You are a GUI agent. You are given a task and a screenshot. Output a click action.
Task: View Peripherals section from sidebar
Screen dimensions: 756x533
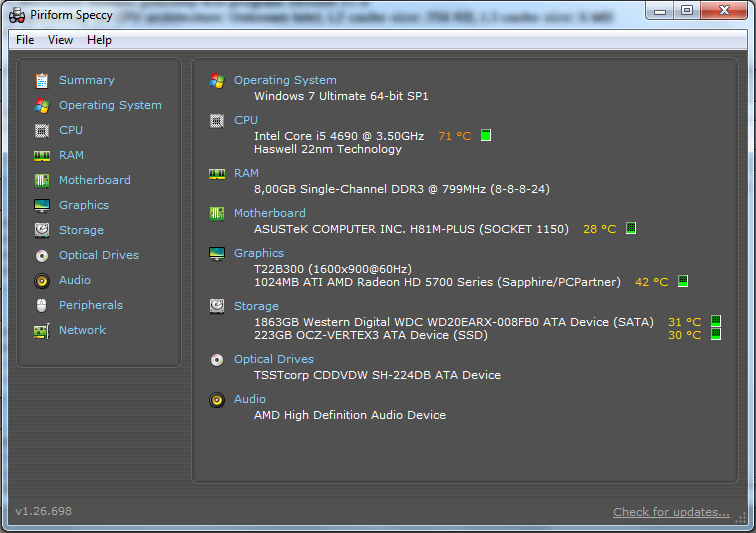click(x=91, y=306)
